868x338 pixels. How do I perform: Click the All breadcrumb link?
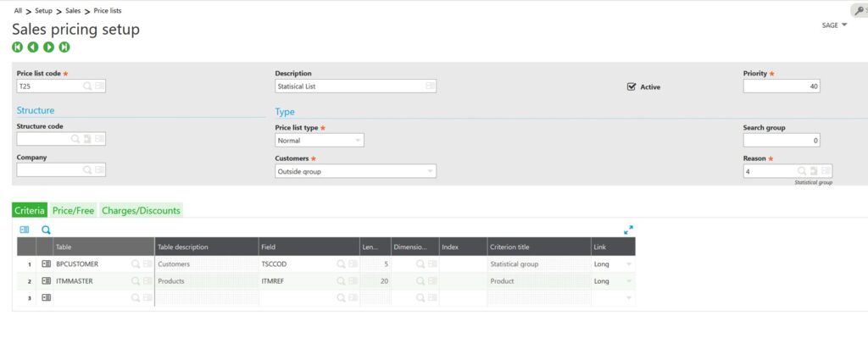(19, 10)
